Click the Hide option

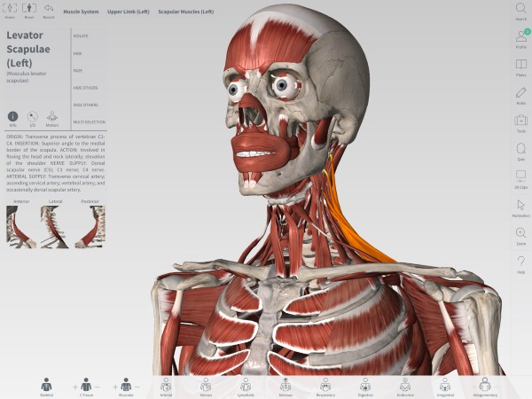(77, 53)
